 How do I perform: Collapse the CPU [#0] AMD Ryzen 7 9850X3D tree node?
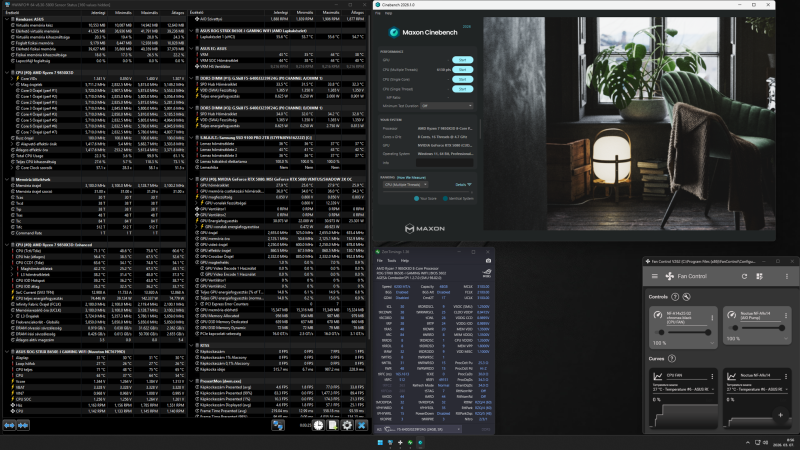pyautogui.click(x=7, y=72)
